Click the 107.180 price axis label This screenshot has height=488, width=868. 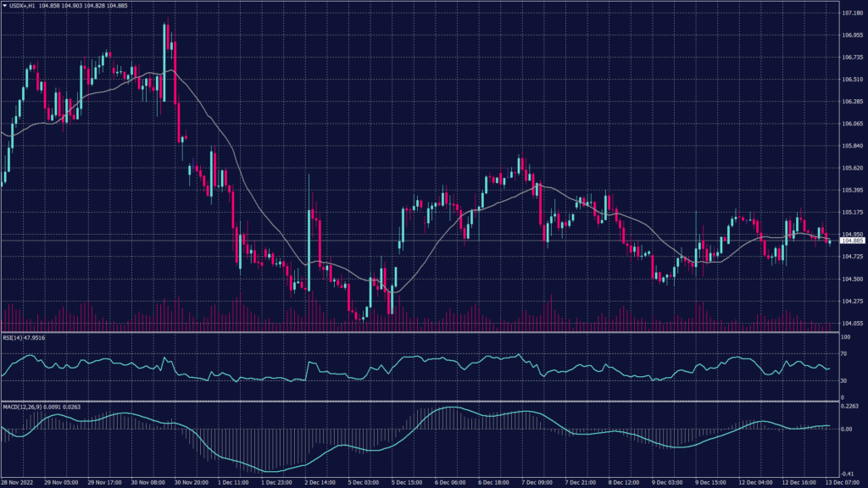(852, 14)
